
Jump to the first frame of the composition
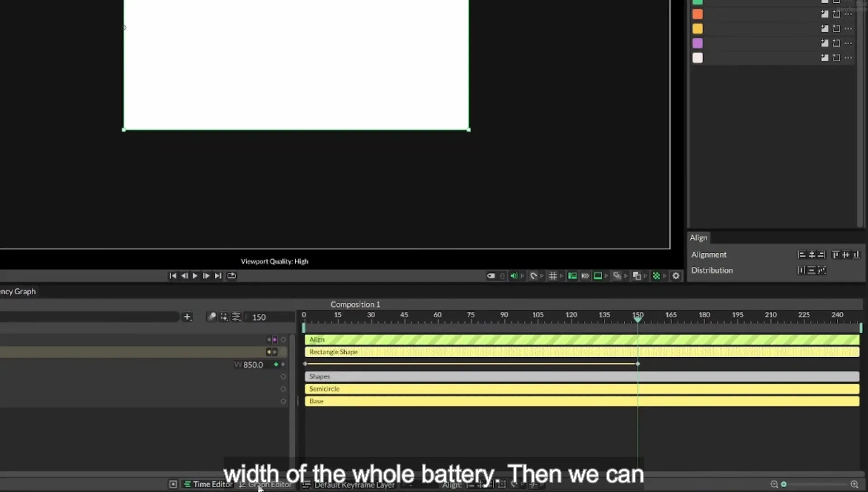coord(173,276)
